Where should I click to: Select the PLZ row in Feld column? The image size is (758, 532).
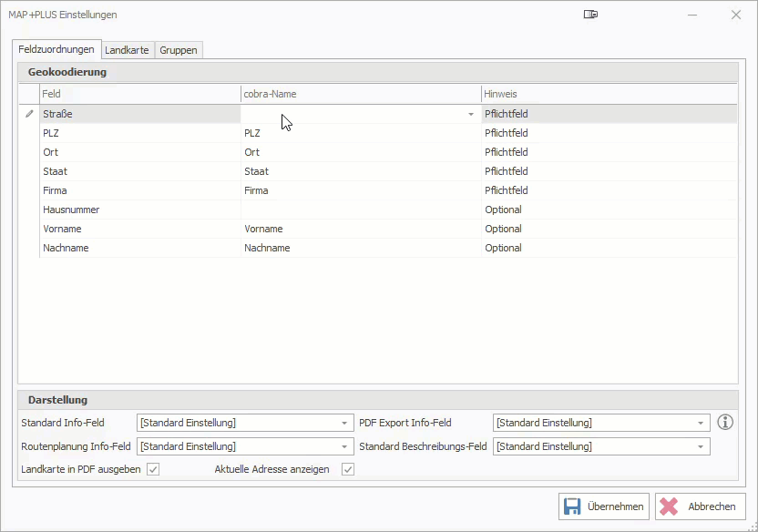click(140, 133)
